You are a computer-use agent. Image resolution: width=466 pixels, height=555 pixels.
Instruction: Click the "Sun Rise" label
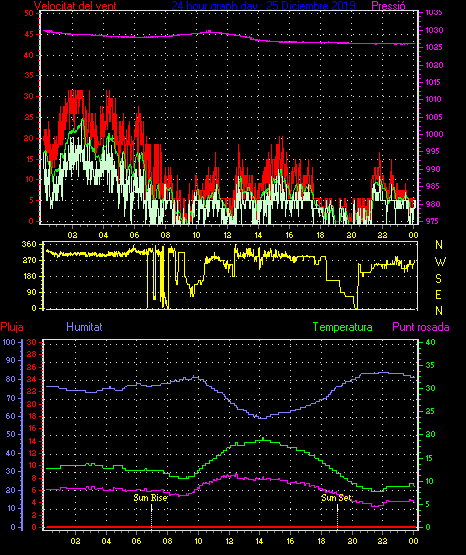(150, 498)
